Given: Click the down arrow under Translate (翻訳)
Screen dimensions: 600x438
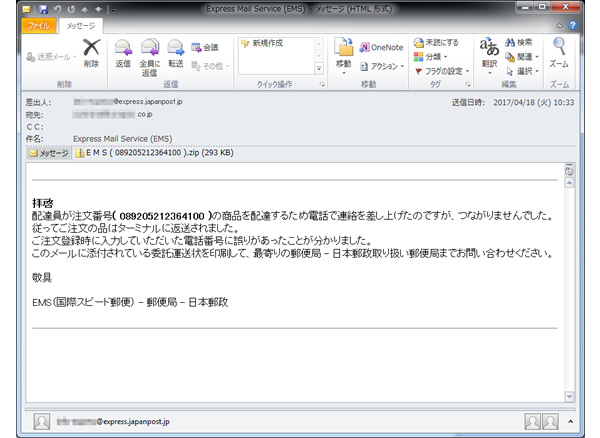Looking at the screenshot, I should point(489,73).
